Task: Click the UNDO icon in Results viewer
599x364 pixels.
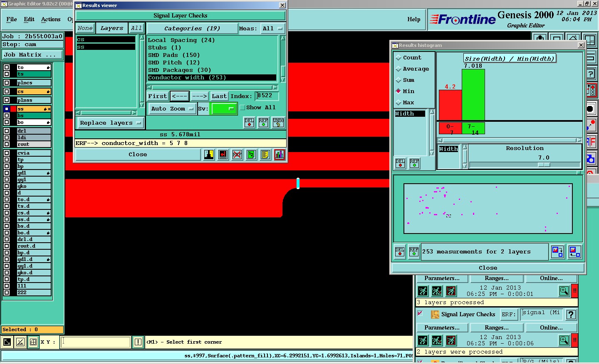Action: click(x=278, y=123)
